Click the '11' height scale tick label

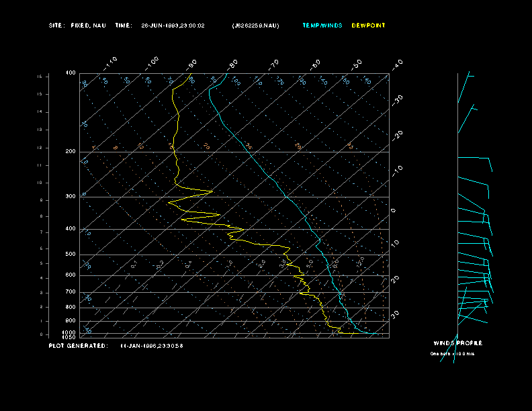[40, 165]
